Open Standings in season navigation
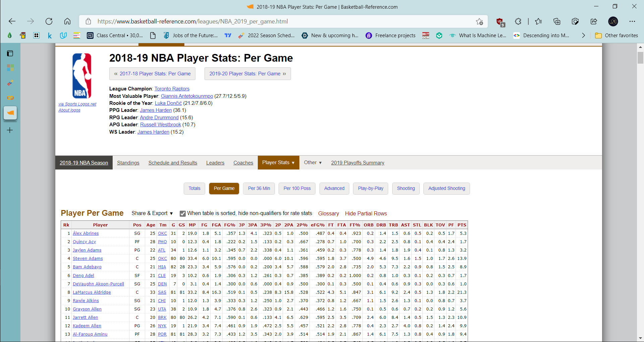The image size is (644, 342). click(128, 163)
